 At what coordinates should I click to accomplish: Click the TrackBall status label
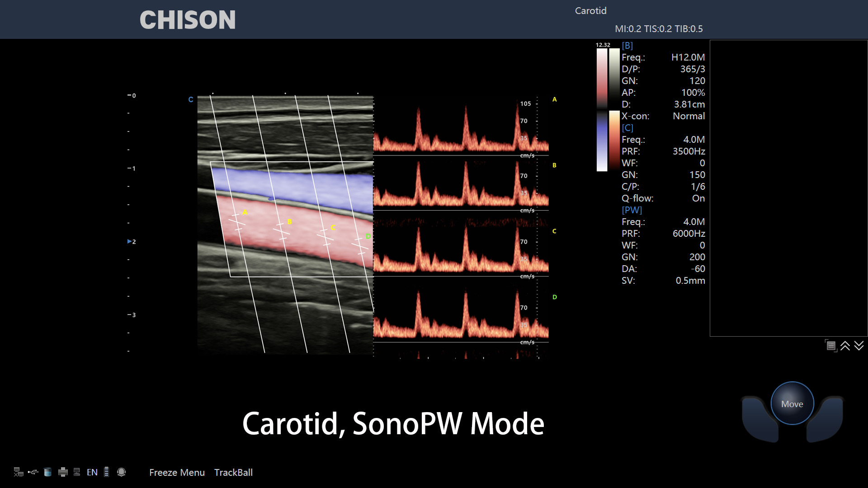click(x=233, y=472)
